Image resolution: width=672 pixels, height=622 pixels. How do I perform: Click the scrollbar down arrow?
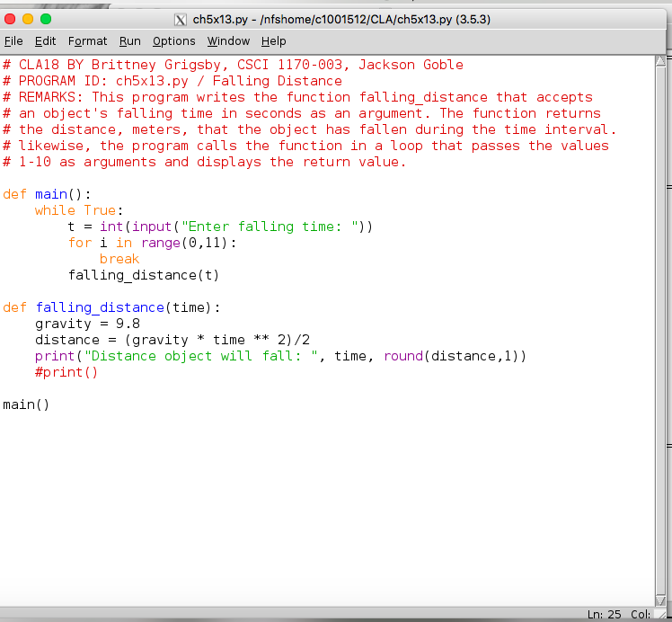pyautogui.click(x=660, y=600)
